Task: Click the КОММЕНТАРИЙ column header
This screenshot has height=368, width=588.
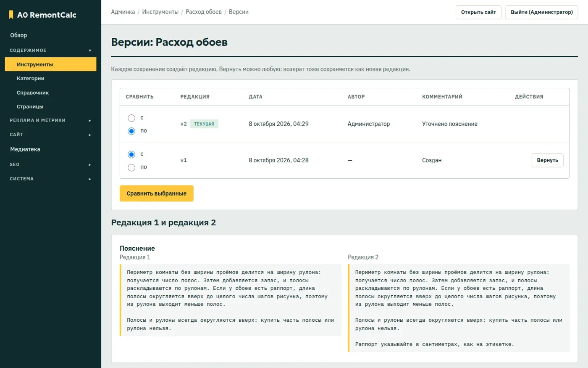Action: click(442, 97)
